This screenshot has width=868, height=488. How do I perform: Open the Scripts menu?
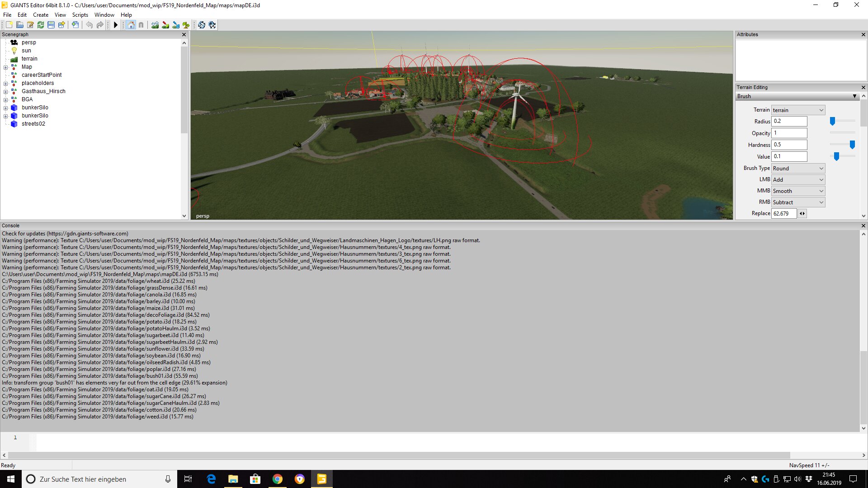(x=80, y=15)
